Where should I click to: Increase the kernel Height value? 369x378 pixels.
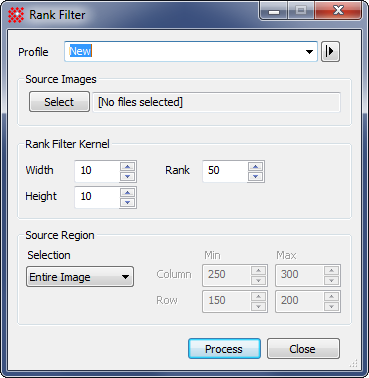(x=127, y=192)
